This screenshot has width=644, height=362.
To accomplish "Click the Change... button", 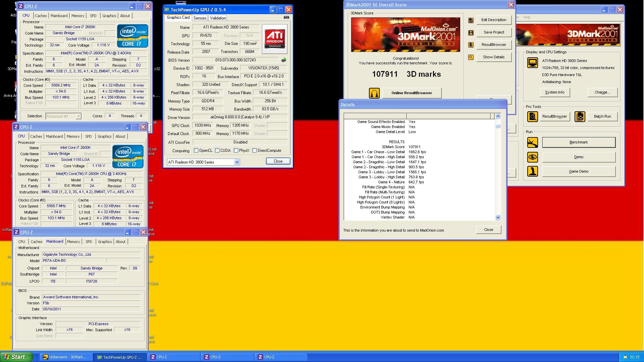I will tap(602, 93).
